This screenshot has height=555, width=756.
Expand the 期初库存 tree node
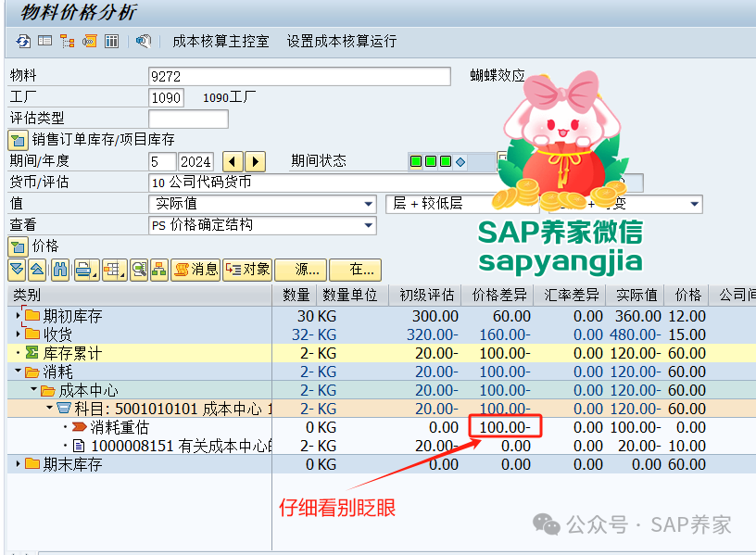tap(18, 316)
